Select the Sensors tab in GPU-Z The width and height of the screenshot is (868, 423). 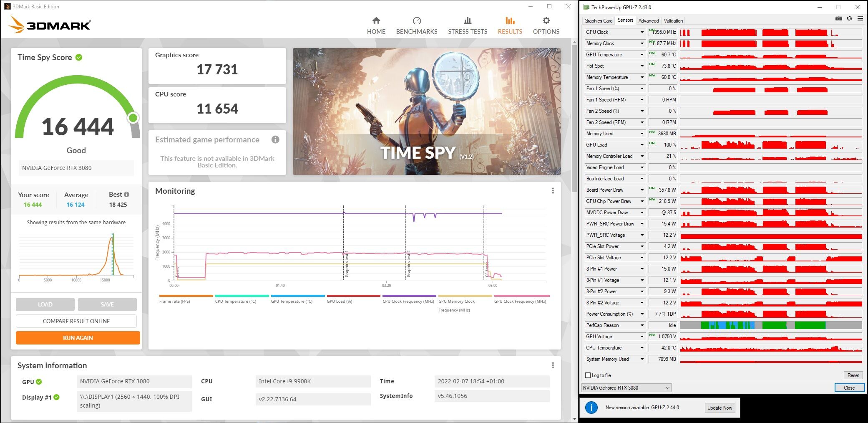(x=625, y=20)
